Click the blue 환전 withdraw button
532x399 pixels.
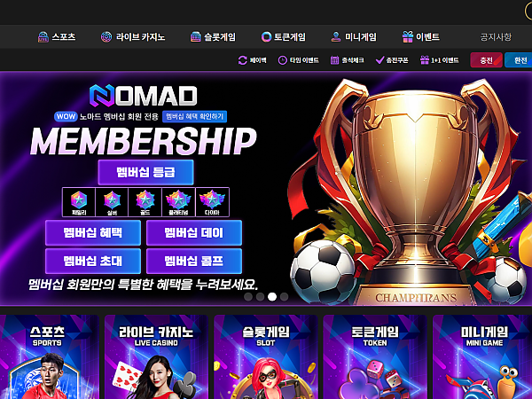[519, 60]
